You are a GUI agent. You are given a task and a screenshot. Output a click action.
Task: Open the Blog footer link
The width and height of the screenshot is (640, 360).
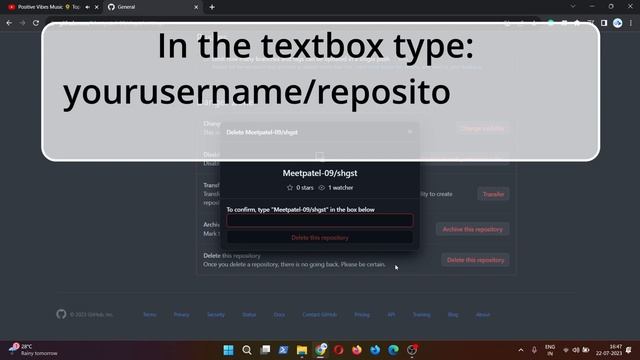coord(453,315)
